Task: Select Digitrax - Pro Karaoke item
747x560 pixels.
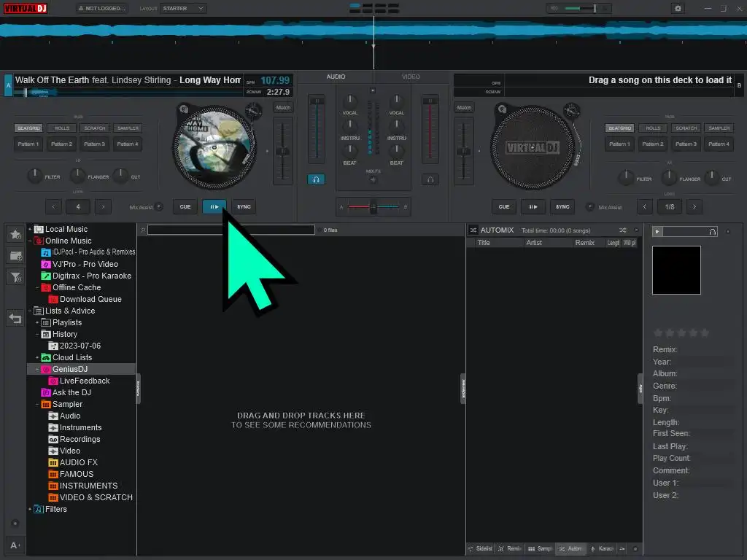Action: point(86,276)
